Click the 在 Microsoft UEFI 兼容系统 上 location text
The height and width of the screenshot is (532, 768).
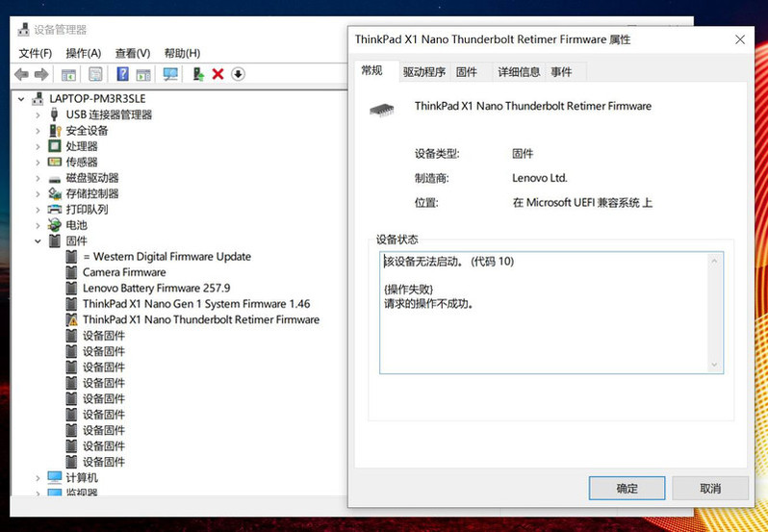click(x=582, y=203)
